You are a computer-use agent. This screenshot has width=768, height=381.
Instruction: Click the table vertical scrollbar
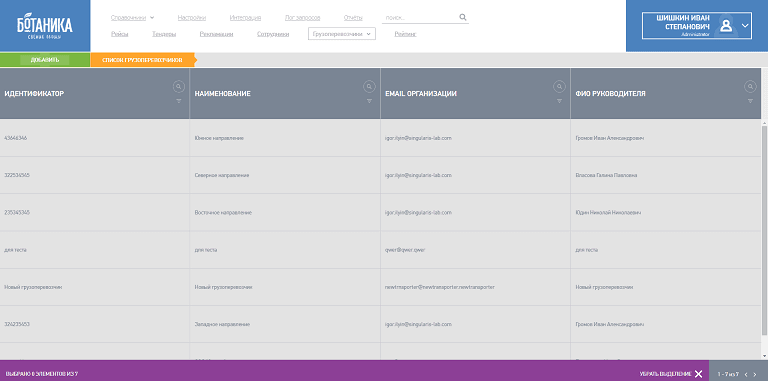[x=765, y=230]
